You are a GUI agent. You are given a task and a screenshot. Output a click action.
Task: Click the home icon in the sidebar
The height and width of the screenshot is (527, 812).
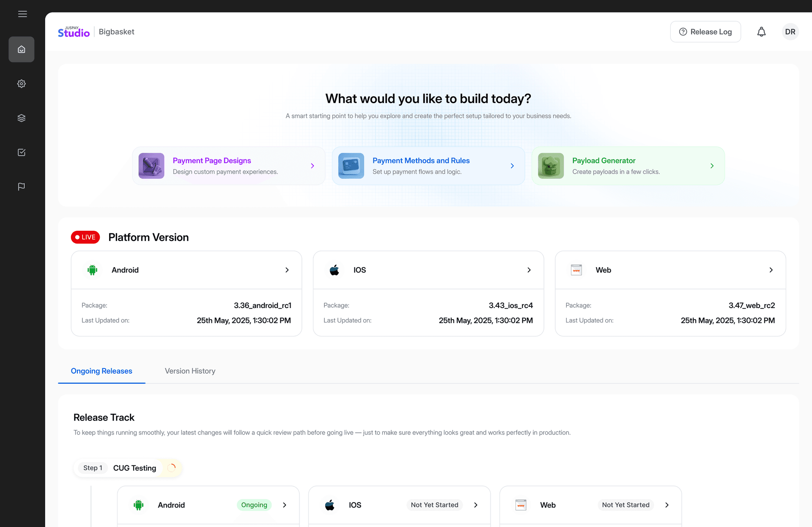click(22, 49)
